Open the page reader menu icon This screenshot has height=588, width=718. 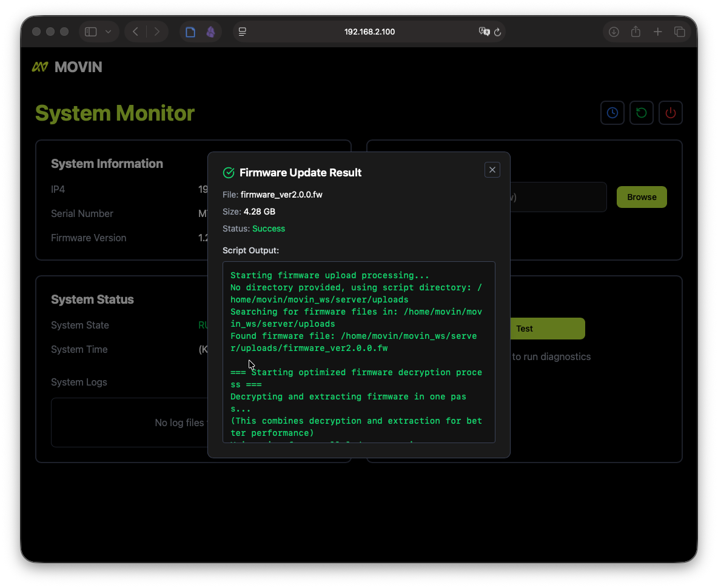click(x=243, y=32)
